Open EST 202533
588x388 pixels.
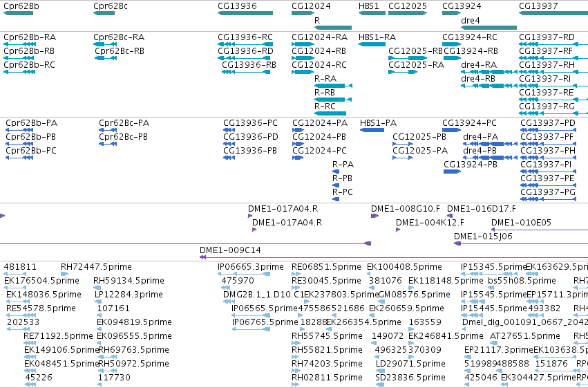(23, 323)
